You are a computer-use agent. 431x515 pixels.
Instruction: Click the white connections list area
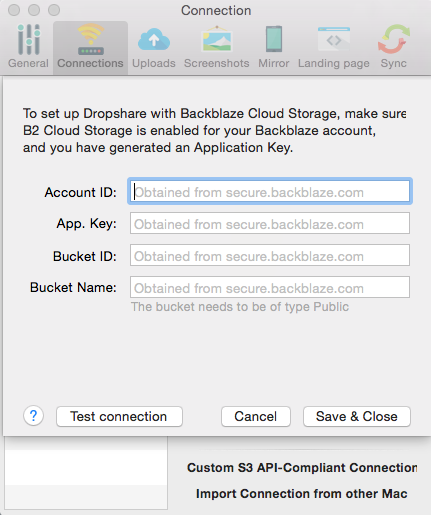coord(86,473)
